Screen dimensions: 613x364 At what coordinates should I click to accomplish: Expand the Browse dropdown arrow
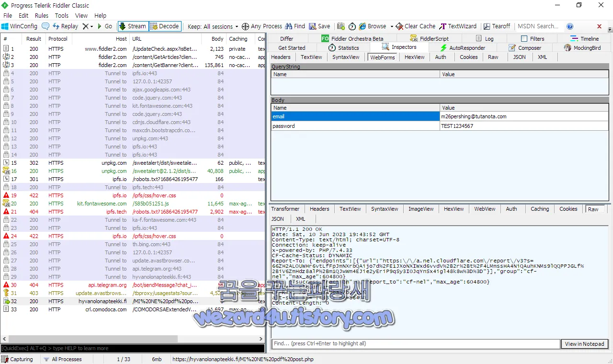391,26
